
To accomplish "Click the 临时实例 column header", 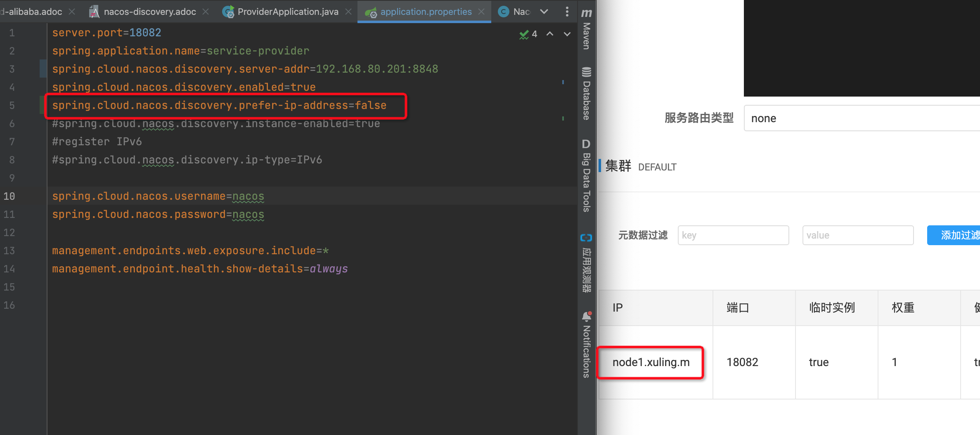I will click(836, 308).
